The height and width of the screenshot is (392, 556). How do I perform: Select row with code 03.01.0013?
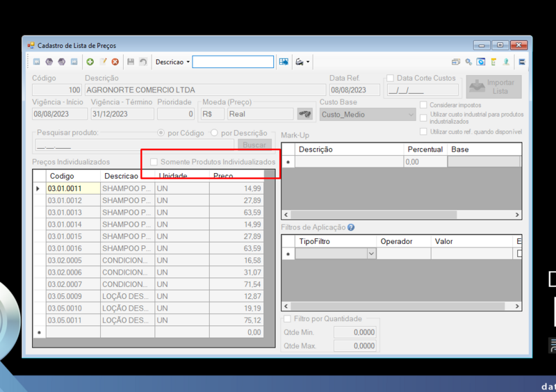149,213
